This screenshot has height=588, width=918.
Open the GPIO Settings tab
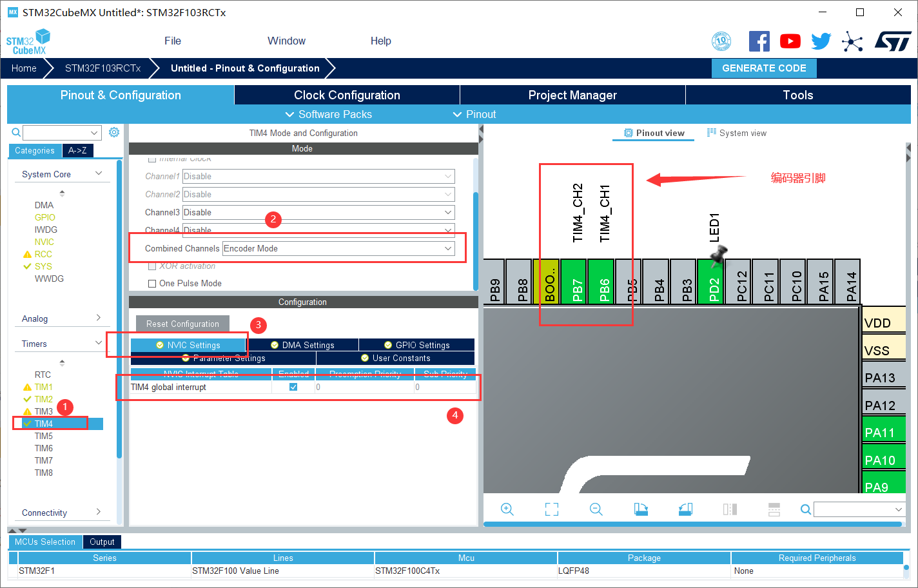point(416,345)
